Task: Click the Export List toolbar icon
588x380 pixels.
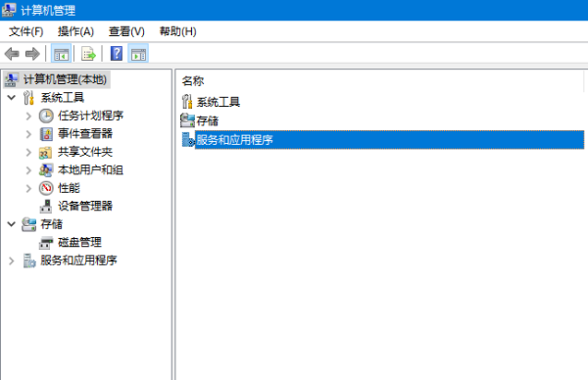Action: coord(88,54)
